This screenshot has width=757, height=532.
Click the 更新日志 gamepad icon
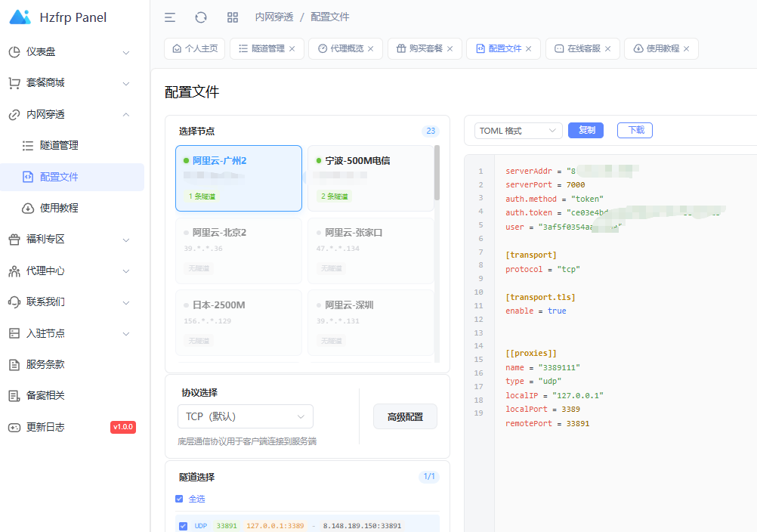click(14, 427)
